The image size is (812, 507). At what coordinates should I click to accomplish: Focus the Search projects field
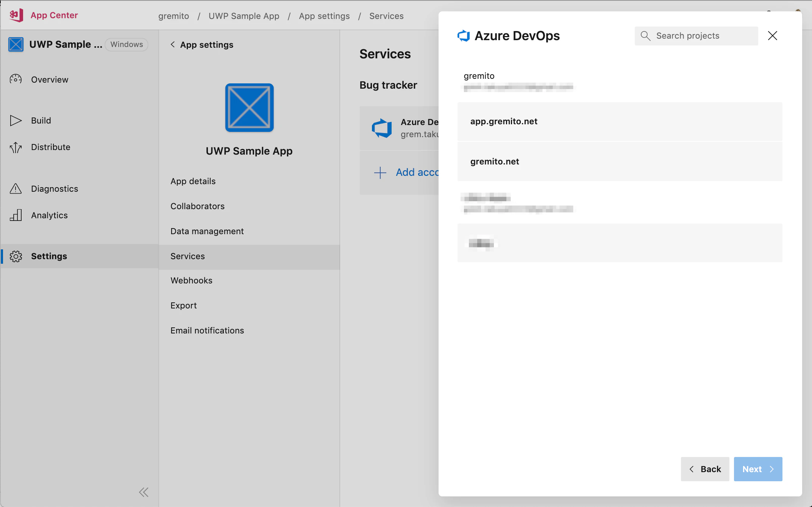coord(696,36)
